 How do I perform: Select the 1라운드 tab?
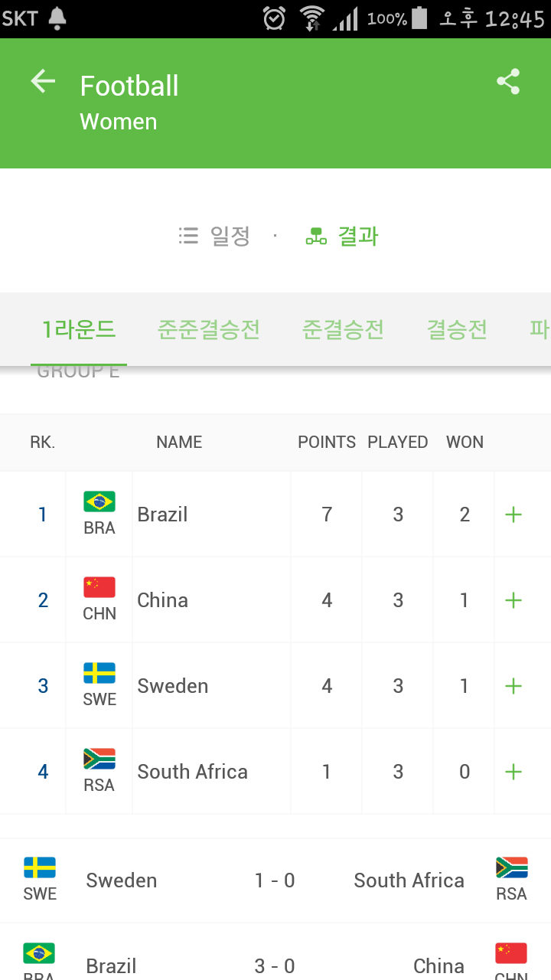tap(79, 330)
